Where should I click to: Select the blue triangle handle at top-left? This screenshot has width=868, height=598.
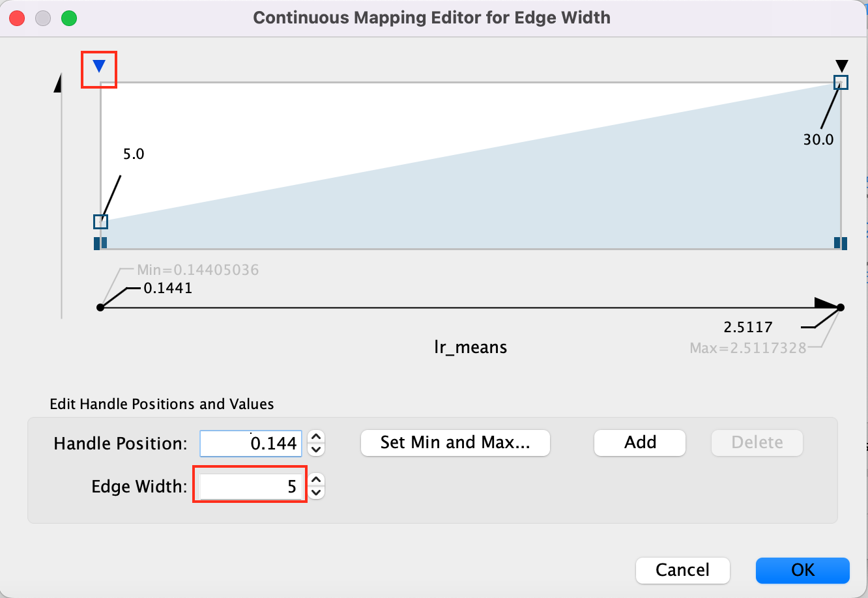tap(99, 66)
